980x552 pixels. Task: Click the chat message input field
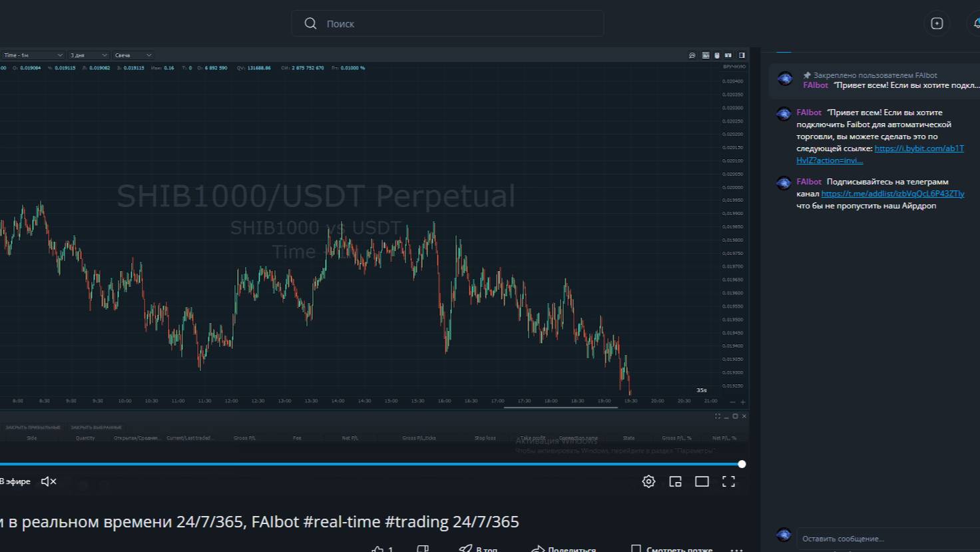pyautogui.click(x=889, y=538)
